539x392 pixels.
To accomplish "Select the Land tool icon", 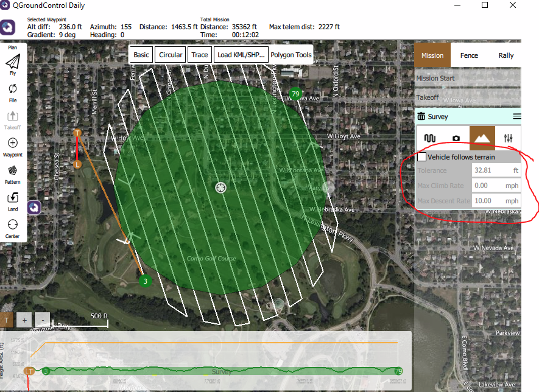I will pyautogui.click(x=13, y=197).
